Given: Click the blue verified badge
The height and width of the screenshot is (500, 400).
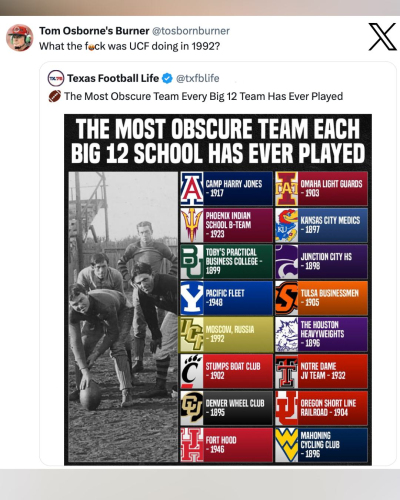Looking at the screenshot, I should pos(167,78).
